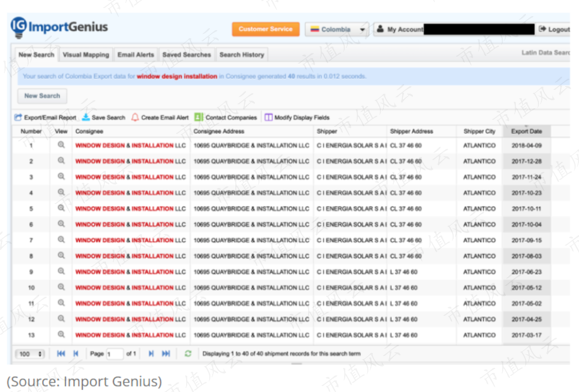Open Modify Display Fields columns icon

(268, 117)
